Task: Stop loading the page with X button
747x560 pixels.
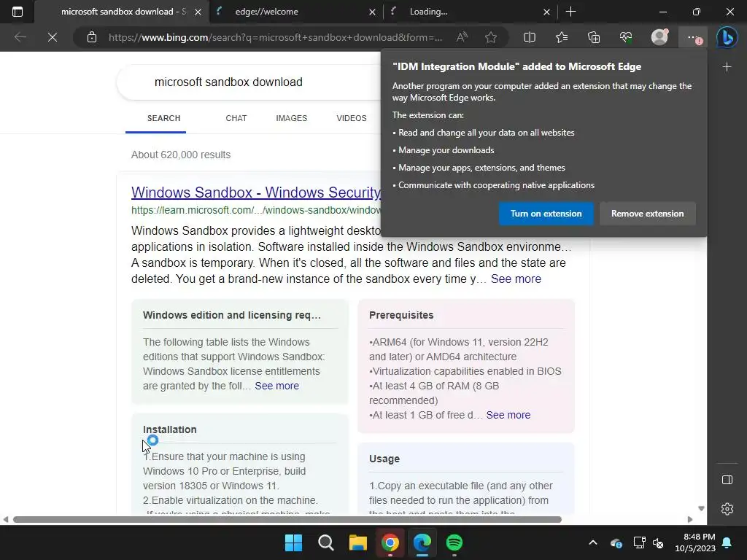Action: (53, 37)
